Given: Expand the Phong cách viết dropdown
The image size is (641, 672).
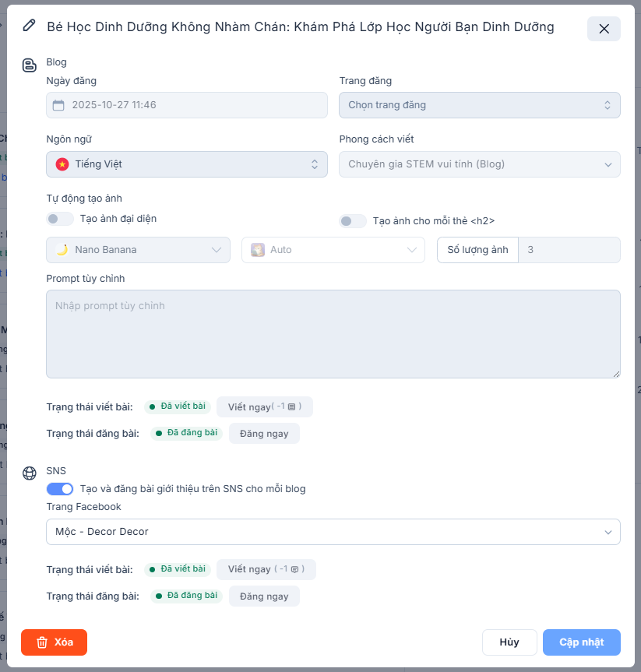Looking at the screenshot, I should (479, 164).
